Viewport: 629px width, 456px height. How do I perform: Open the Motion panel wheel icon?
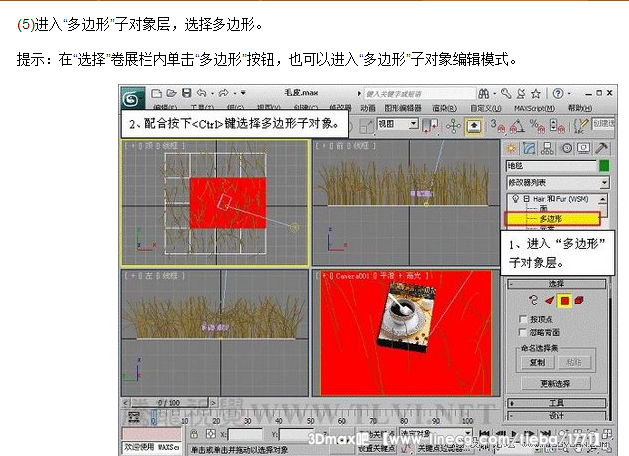pyautogui.click(x=566, y=148)
